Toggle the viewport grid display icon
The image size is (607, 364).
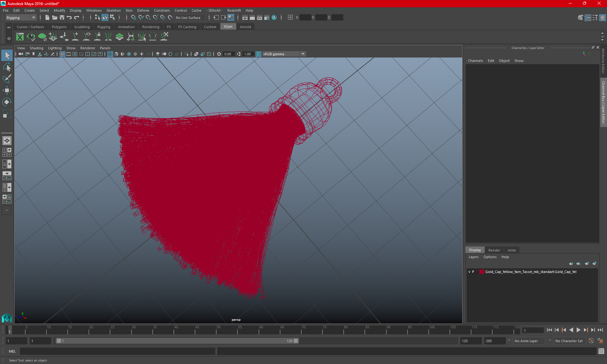click(62, 54)
